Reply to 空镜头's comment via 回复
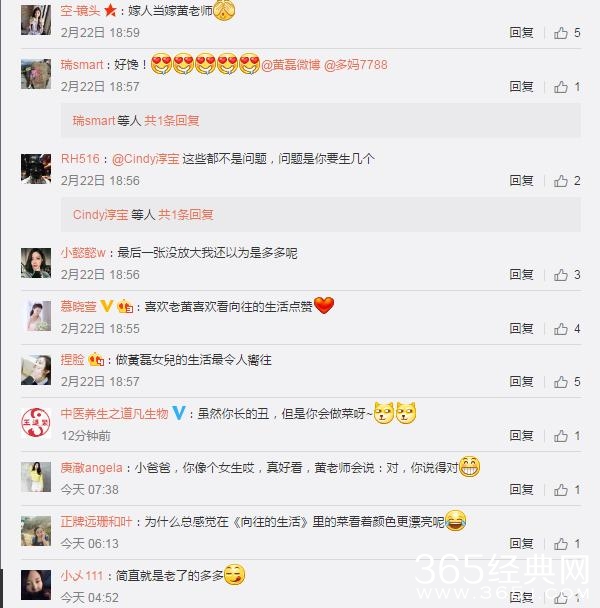This screenshot has height=608, width=600. tap(521, 33)
